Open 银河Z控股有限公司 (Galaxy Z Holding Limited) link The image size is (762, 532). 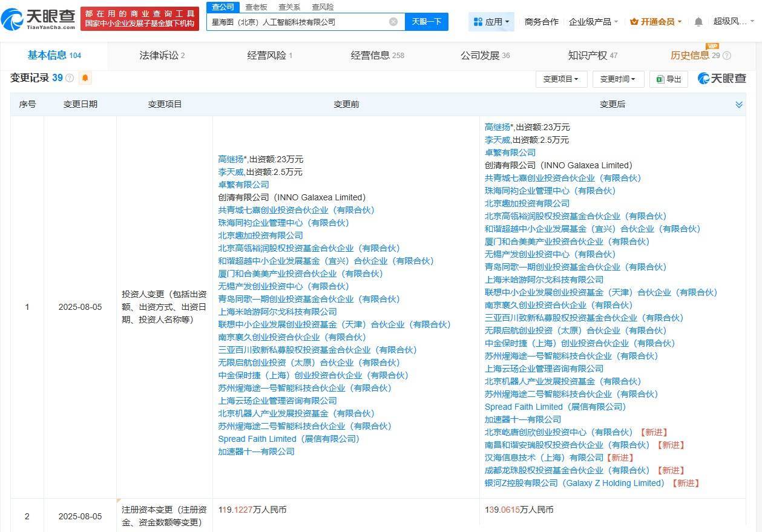tap(574, 483)
